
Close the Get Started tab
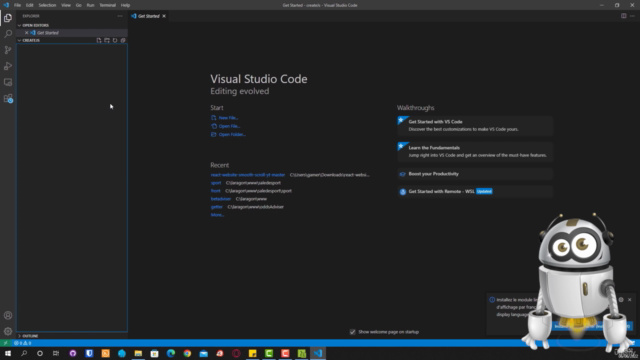point(164,16)
